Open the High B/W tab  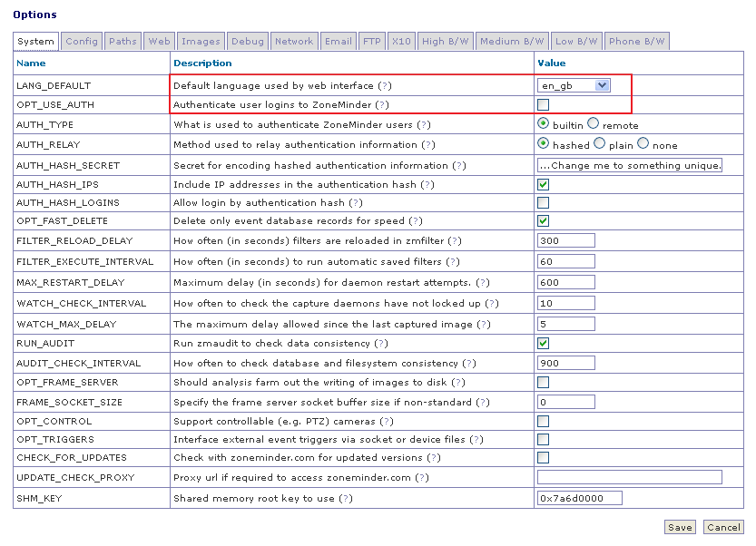[446, 42]
